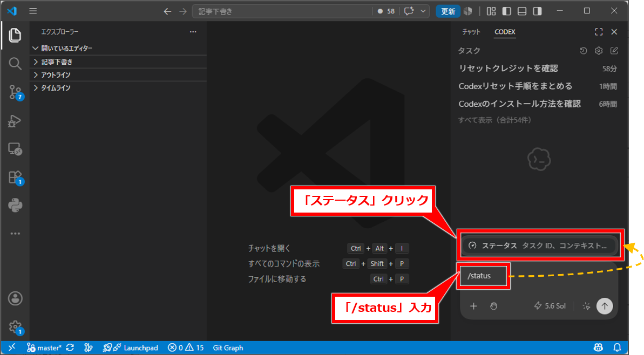Synchronize changes via status bar sync icon
644x355 pixels.
click(70, 347)
